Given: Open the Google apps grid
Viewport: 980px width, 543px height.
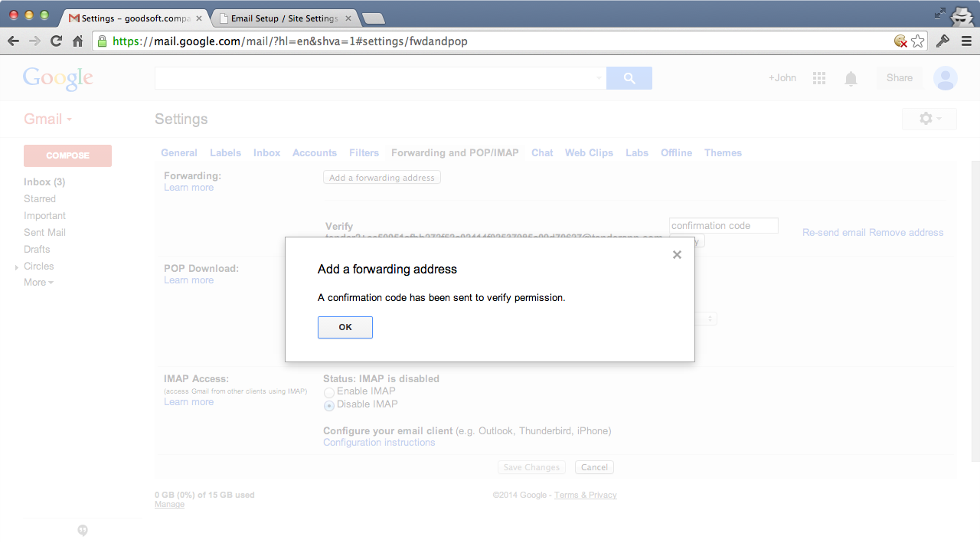Looking at the screenshot, I should [x=819, y=78].
